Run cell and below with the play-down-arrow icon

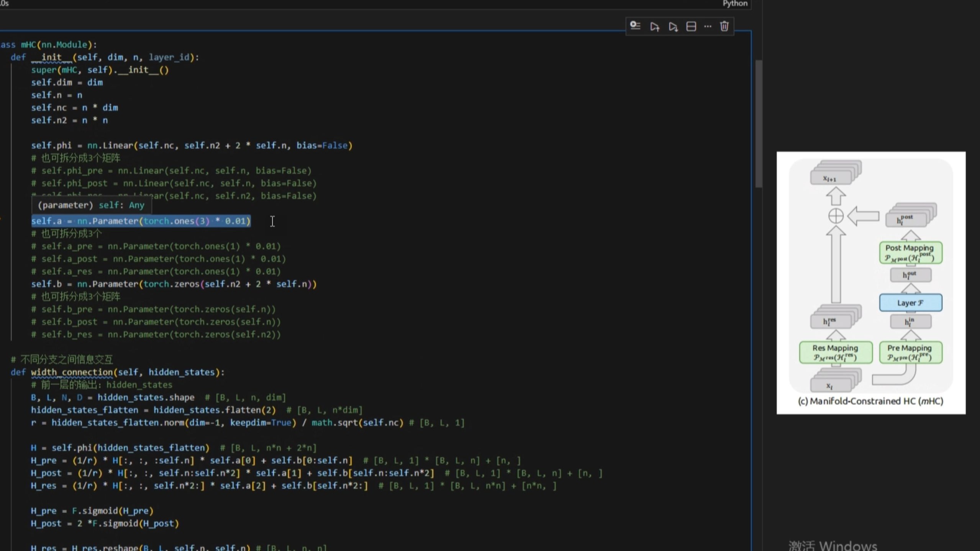(x=673, y=26)
